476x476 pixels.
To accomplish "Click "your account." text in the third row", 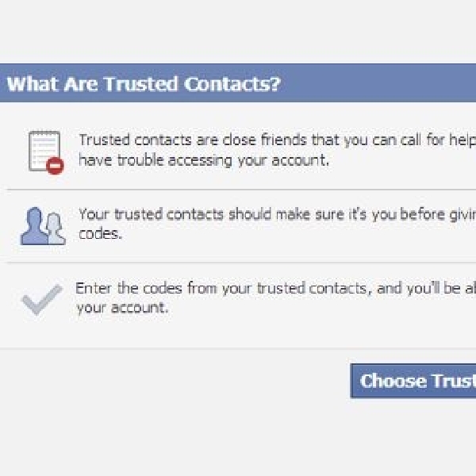I will [122, 307].
